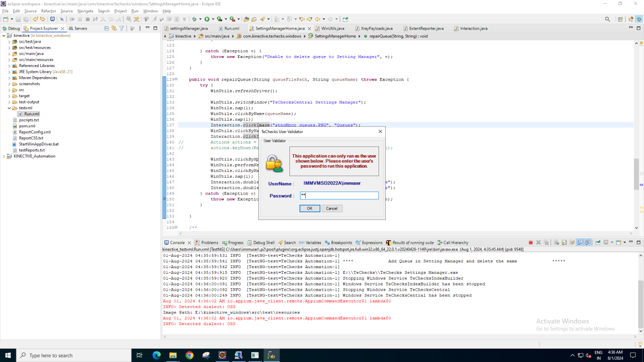Open Project Explorer View Menu dots
This screenshot has height=362, width=644.
click(140, 28)
